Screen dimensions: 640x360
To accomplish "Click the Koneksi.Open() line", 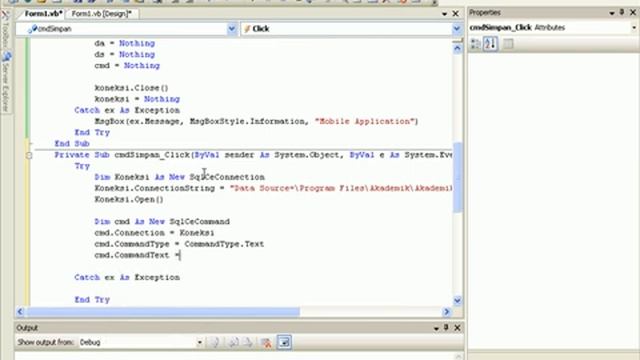I will [x=129, y=200].
